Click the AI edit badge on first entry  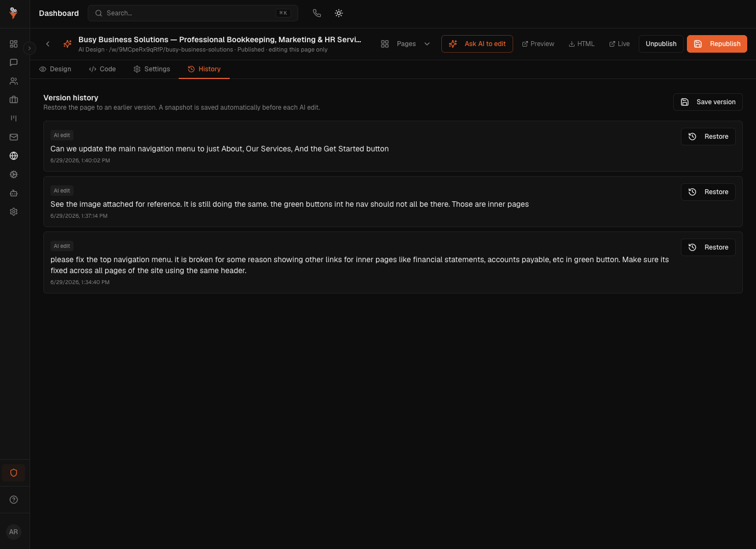point(62,135)
